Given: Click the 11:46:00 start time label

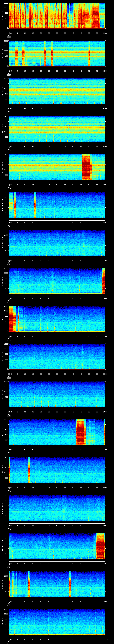Looking at the screenshot, I should coord(9,147).
